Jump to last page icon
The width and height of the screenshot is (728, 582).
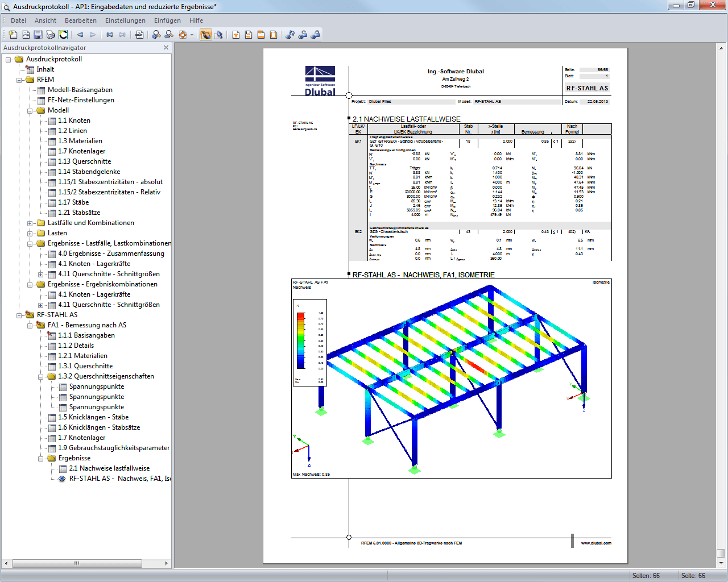tap(122, 35)
